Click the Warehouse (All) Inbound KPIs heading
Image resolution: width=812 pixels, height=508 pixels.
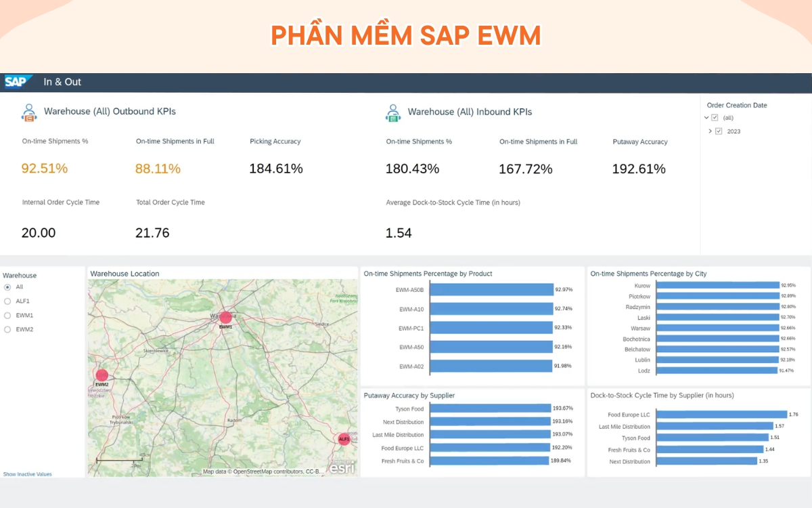[x=470, y=112]
